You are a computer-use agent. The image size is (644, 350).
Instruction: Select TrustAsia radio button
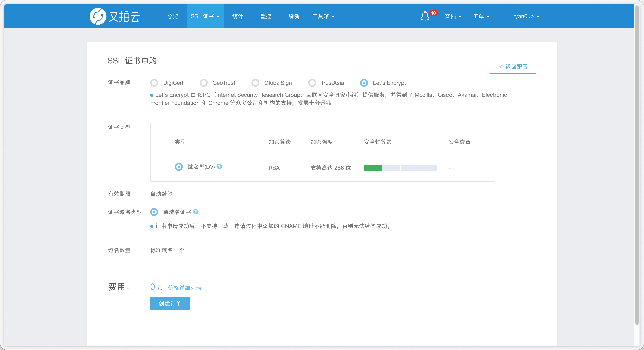tap(312, 83)
